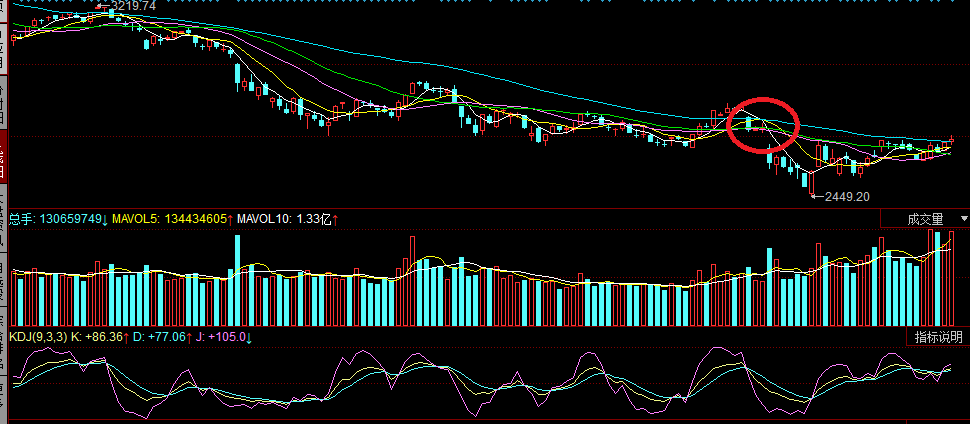Image resolution: width=970 pixels, height=424 pixels.
Task: Click the yellow MAVOL5 134434605 readout
Action: (x=172, y=218)
